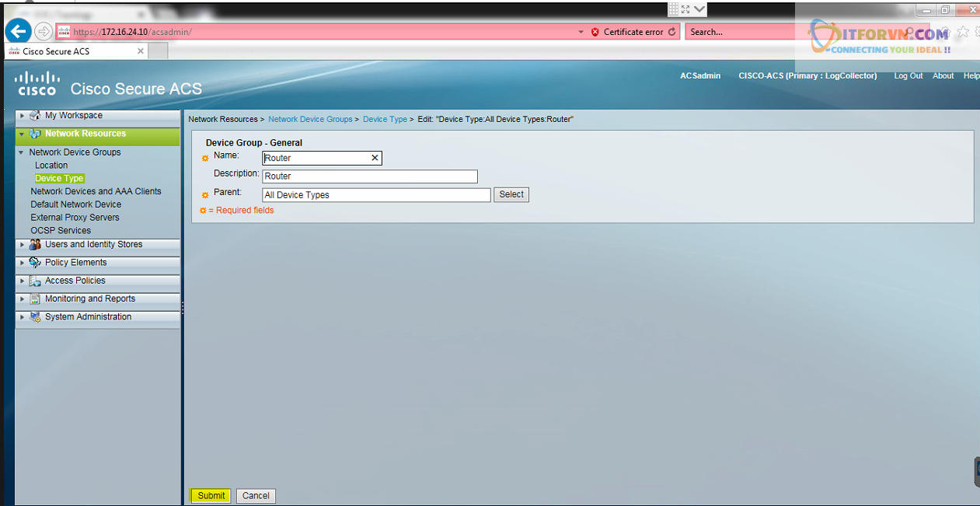Click the refresh icon in address bar
Viewport: 980px width, 506px height.
coord(671,32)
